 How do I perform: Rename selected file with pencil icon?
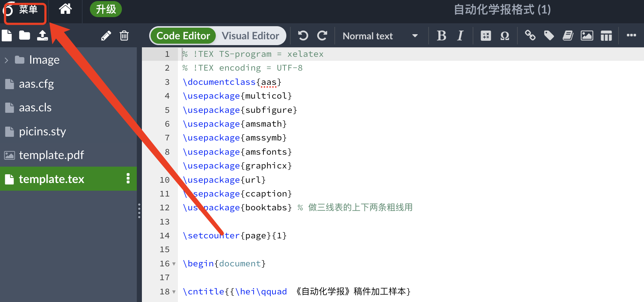[x=106, y=36]
